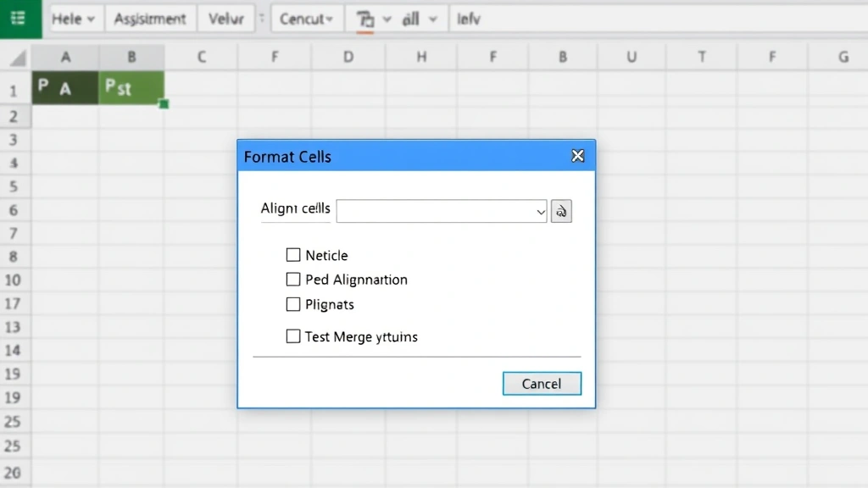This screenshot has width=868, height=488.
Task: Enable Test Merge yttuins
Action: point(293,335)
